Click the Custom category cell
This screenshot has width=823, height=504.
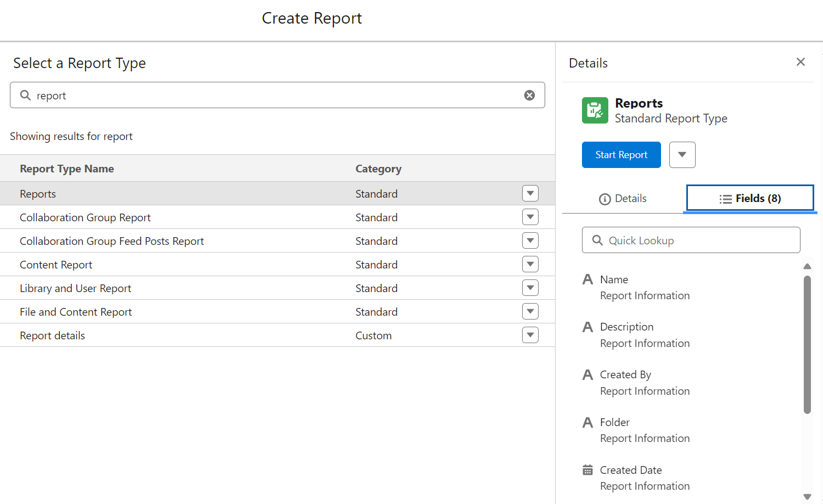click(x=373, y=335)
